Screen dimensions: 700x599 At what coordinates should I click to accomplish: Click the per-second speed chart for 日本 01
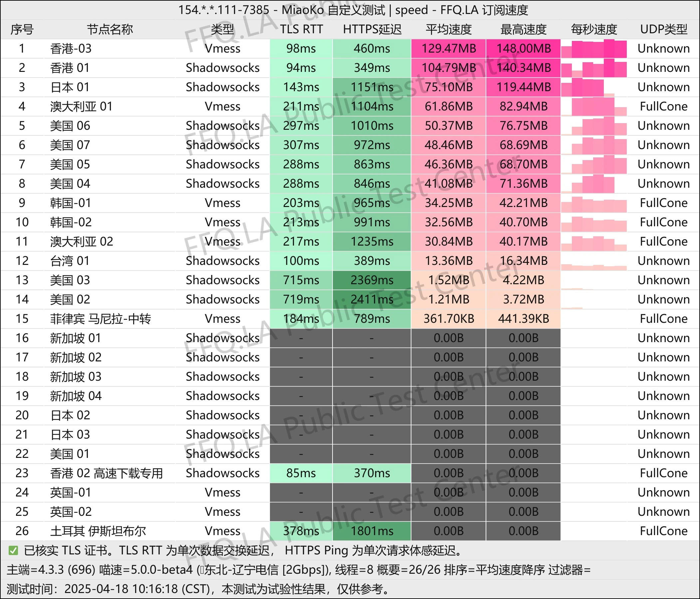tap(594, 87)
